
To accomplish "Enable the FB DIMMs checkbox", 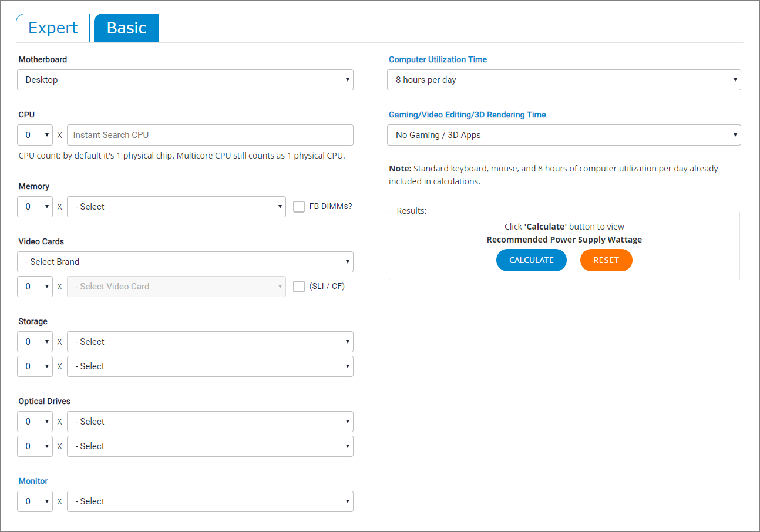I will (299, 207).
